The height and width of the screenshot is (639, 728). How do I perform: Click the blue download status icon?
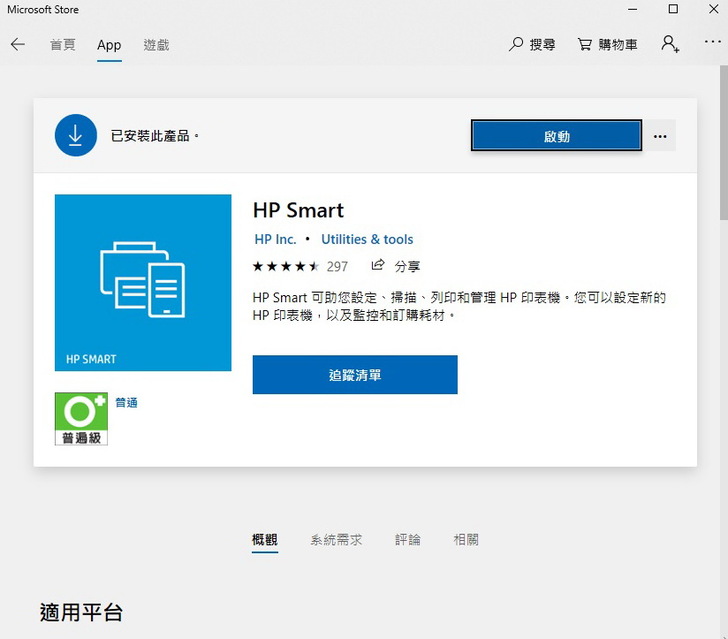pos(76,135)
